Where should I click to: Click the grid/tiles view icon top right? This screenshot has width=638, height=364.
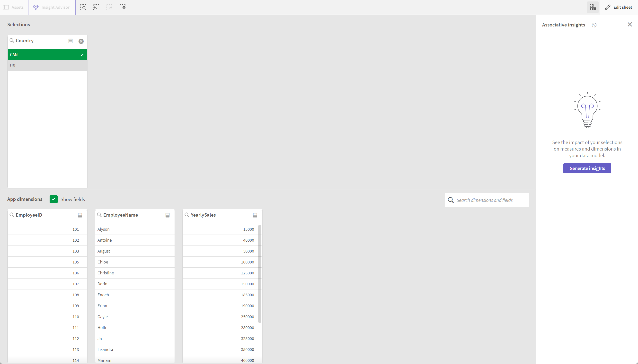(x=593, y=8)
